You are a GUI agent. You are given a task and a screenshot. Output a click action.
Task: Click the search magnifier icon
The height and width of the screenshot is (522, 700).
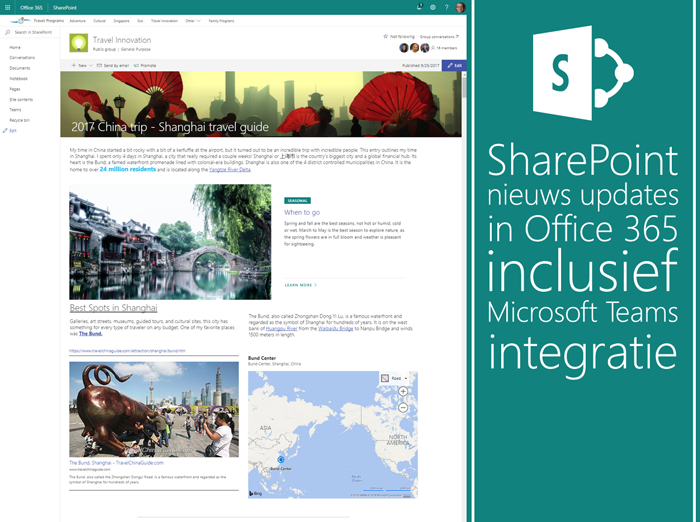pyautogui.click(x=8, y=32)
